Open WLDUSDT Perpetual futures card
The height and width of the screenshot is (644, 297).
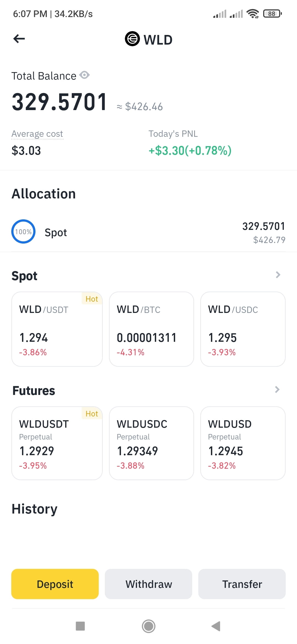coord(57,443)
